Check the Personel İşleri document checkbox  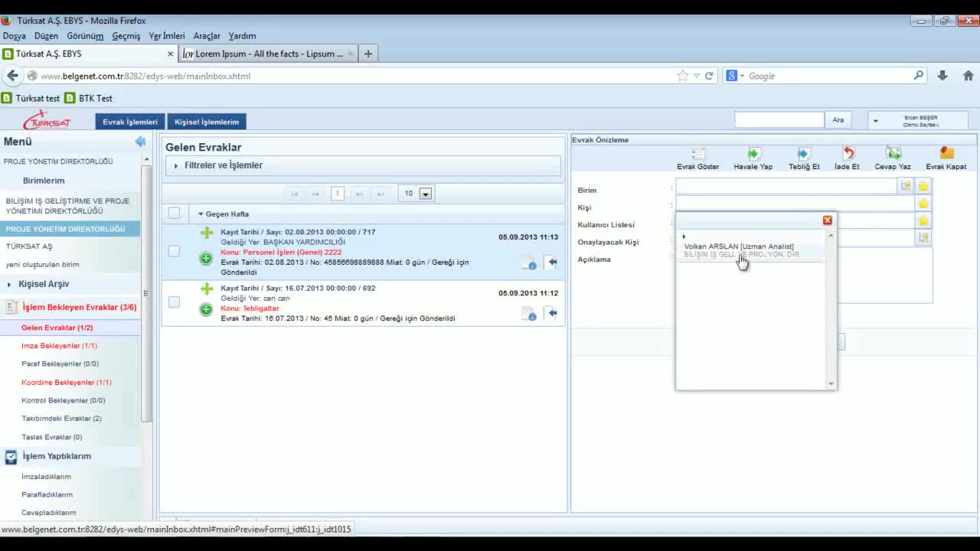tap(174, 251)
